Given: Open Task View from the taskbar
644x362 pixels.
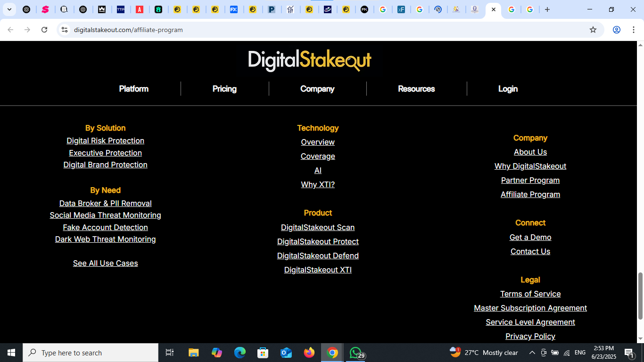Looking at the screenshot, I should click(x=170, y=353).
